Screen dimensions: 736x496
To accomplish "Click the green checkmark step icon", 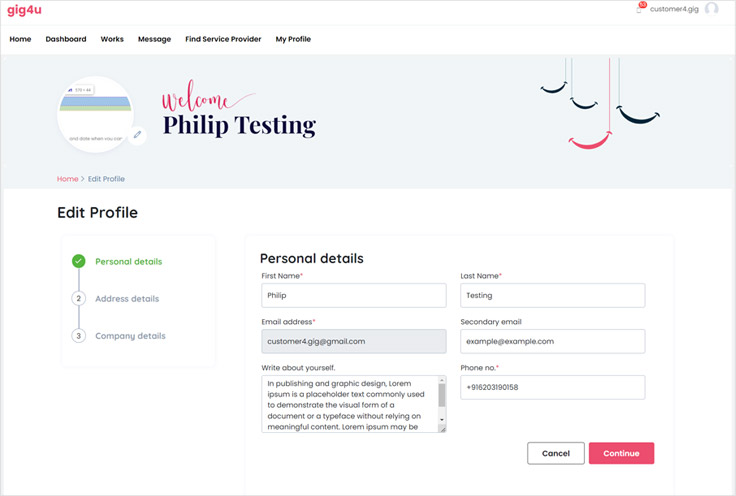I will click(78, 261).
